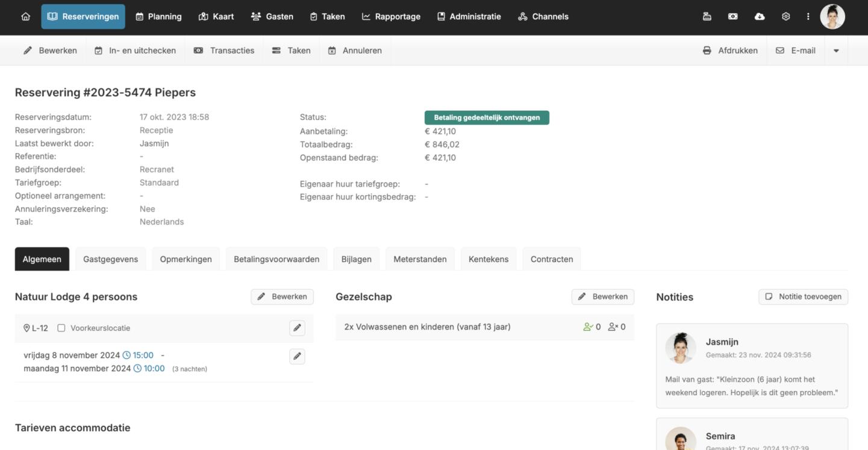The width and height of the screenshot is (868, 450).
Task: Click Notitie toevoegen button
Action: click(x=803, y=296)
